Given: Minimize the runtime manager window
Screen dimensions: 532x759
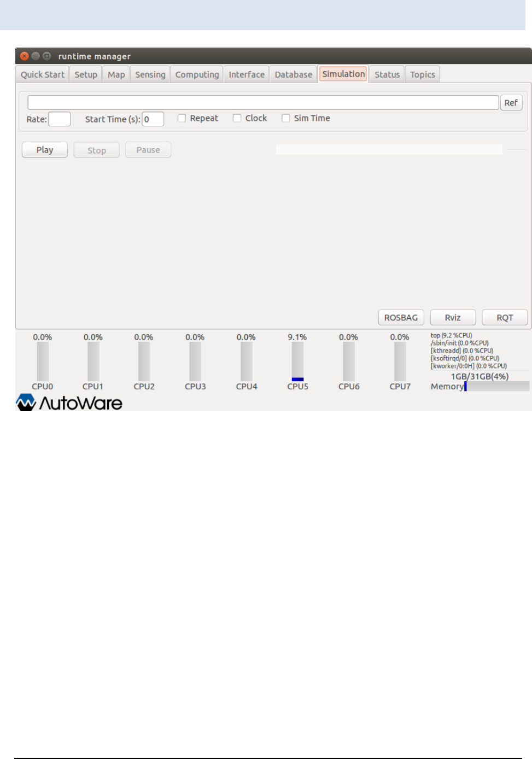Looking at the screenshot, I should pyautogui.click(x=36, y=56).
